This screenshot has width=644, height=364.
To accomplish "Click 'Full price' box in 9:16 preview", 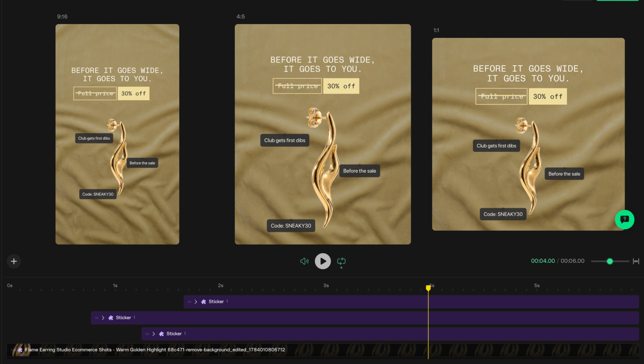I will tap(95, 93).
